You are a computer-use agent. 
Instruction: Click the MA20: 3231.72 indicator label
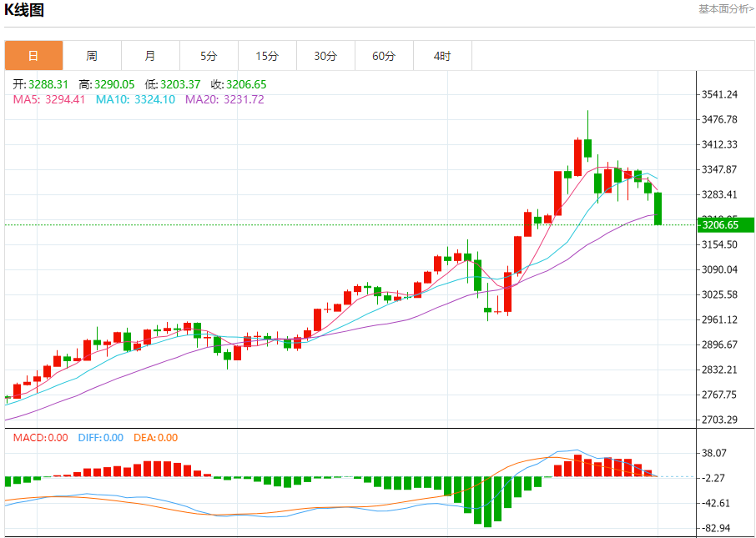(x=224, y=99)
